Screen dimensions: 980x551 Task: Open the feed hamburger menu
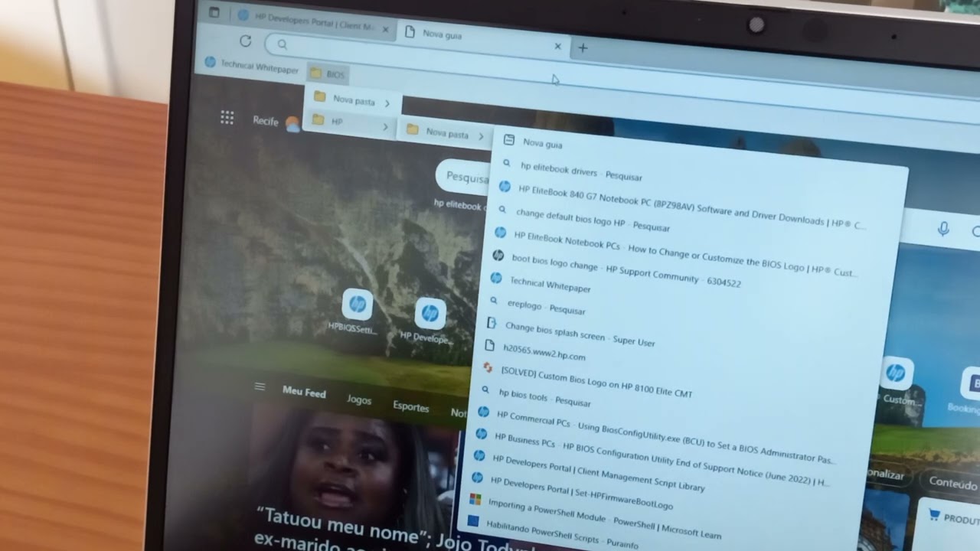click(260, 387)
